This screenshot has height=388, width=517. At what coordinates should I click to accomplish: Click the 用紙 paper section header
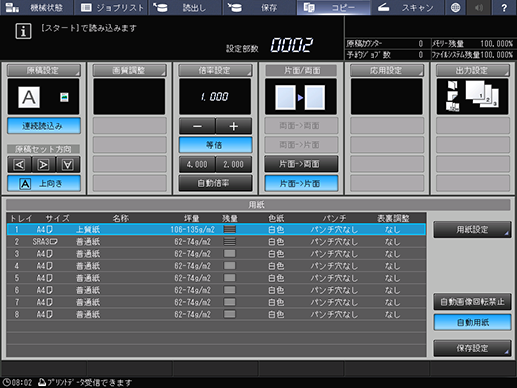pos(258,205)
